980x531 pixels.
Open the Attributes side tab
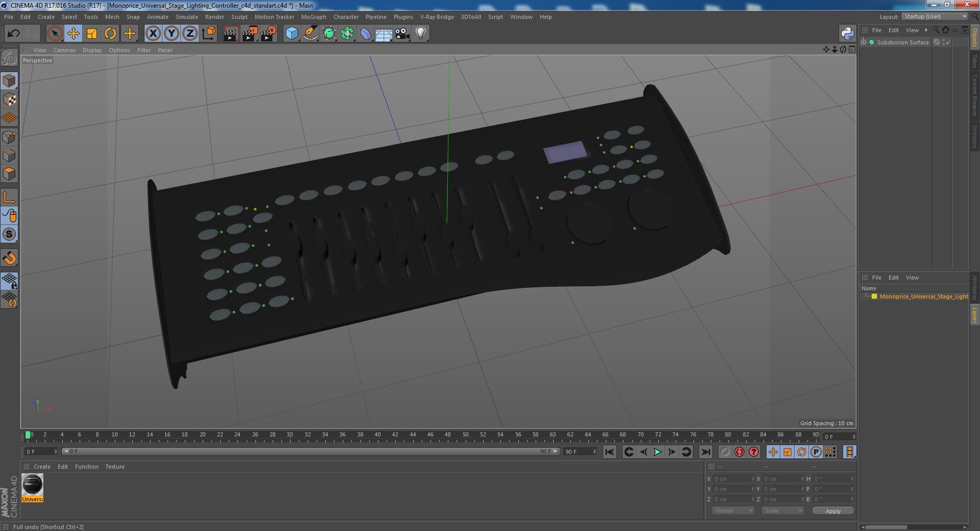(x=974, y=288)
